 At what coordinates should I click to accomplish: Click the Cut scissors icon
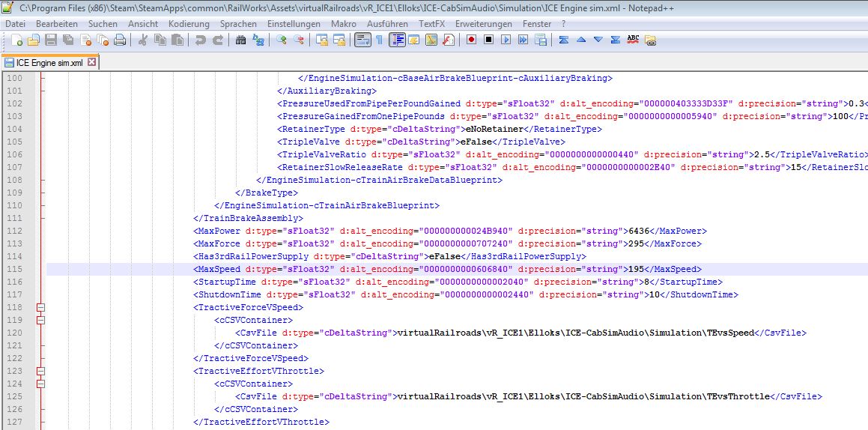coord(142,40)
